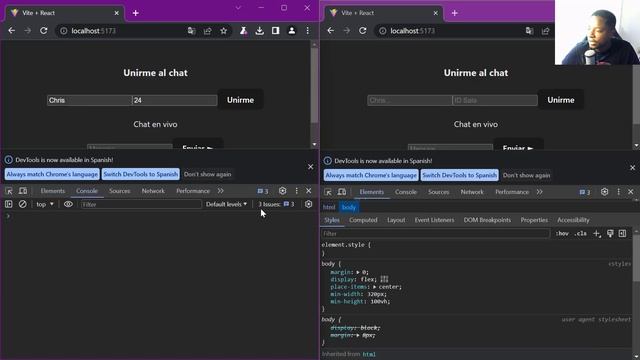Bookmark the left page with star icon
640x360 pixels.
coord(224,31)
